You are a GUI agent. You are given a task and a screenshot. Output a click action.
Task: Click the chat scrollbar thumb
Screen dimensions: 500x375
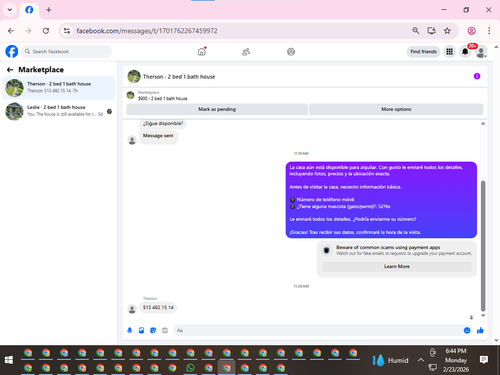coord(483,246)
